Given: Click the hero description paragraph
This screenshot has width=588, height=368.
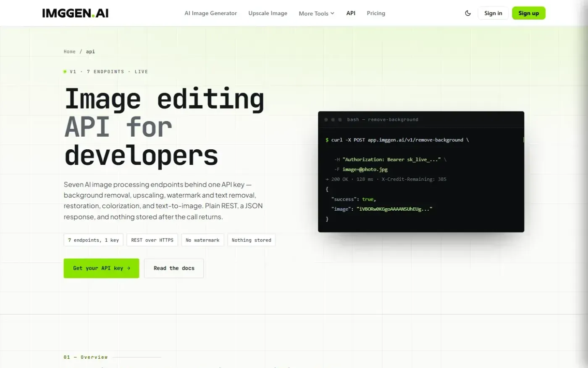Looking at the screenshot, I should [163, 201].
